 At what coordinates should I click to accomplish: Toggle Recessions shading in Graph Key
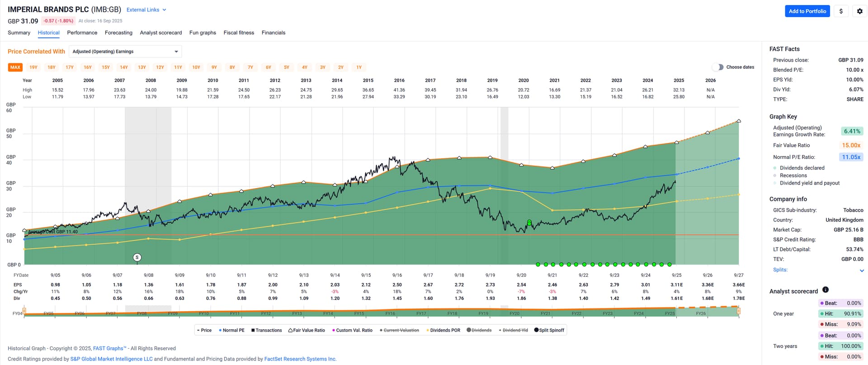775,175
